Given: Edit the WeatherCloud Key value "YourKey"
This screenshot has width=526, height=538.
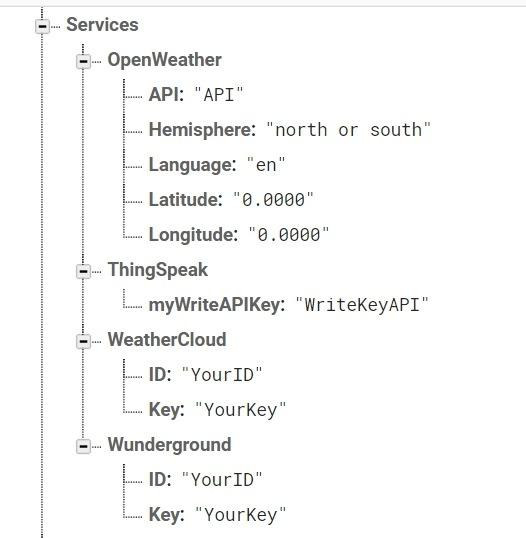Looking at the screenshot, I should tap(240, 410).
